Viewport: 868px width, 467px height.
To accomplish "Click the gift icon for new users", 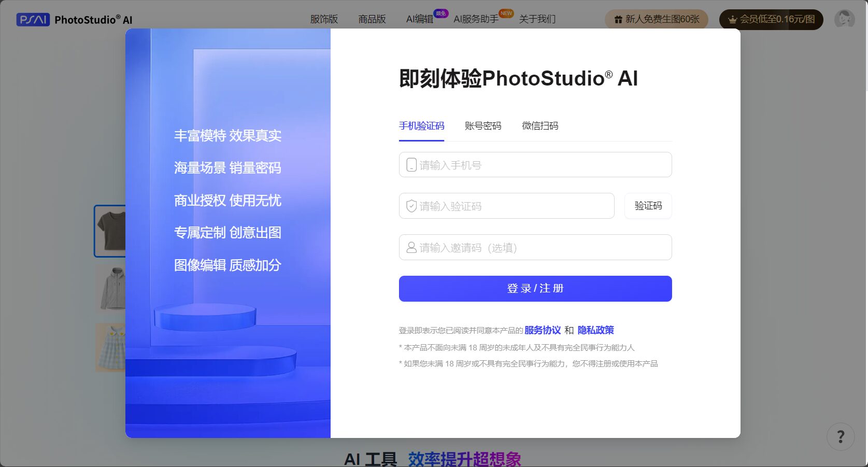I will [618, 20].
